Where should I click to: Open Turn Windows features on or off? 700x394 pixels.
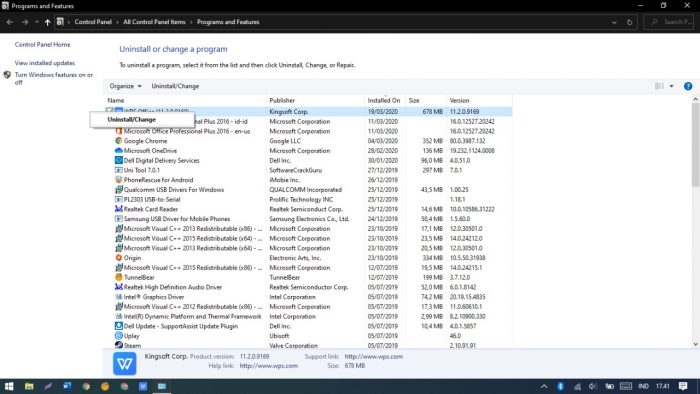click(x=54, y=79)
